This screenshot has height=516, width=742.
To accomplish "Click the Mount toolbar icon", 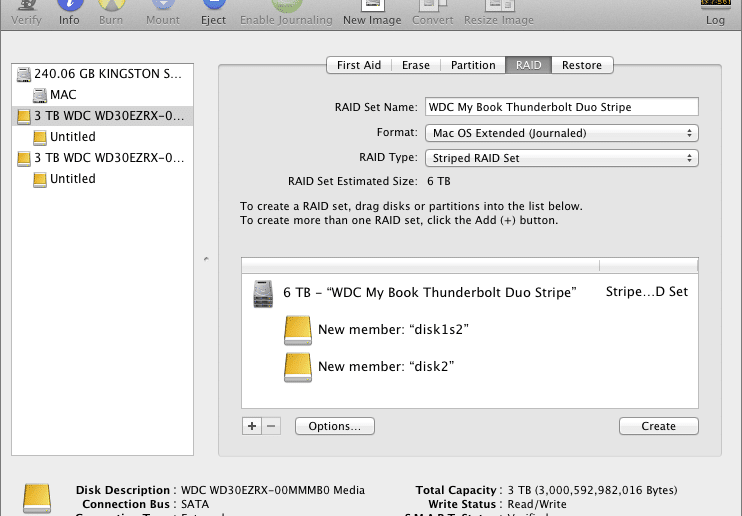I will click(163, 13).
